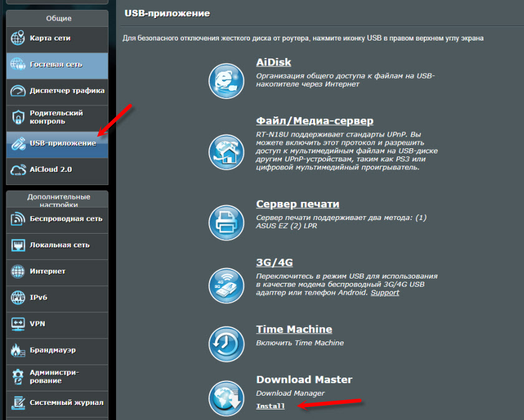The width and height of the screenshot is (524, 420).
Task: Click the Дополнительные настройки section header
Action: point(59,200)
